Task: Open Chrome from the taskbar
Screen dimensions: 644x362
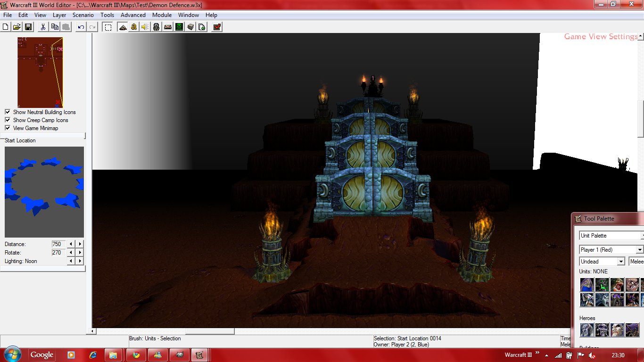Action: pos(136,354)
